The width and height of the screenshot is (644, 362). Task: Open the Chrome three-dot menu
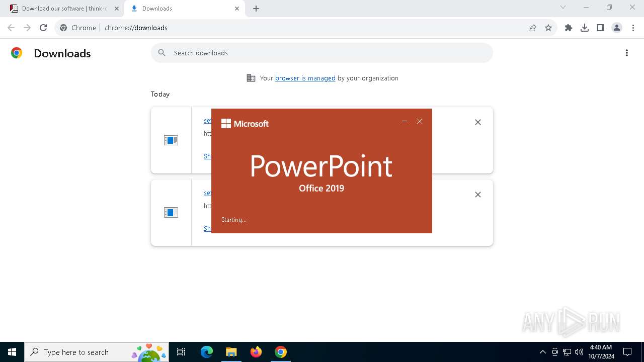click(633, 28)
